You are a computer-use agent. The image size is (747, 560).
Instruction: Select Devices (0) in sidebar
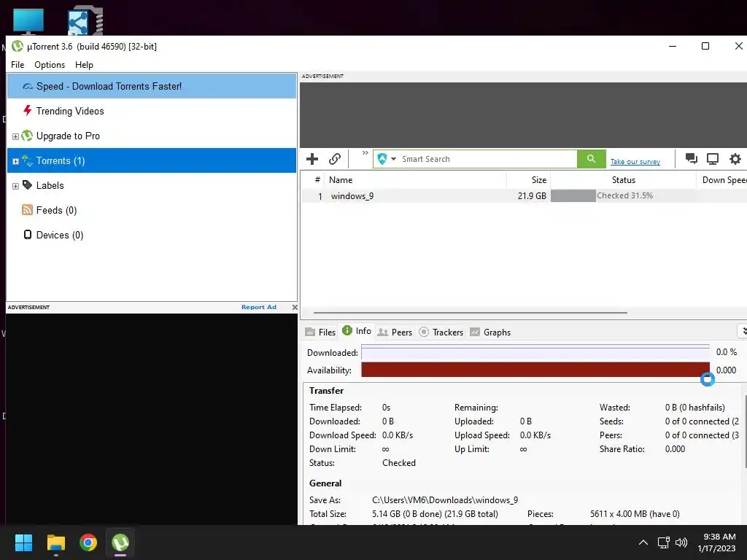152,235
